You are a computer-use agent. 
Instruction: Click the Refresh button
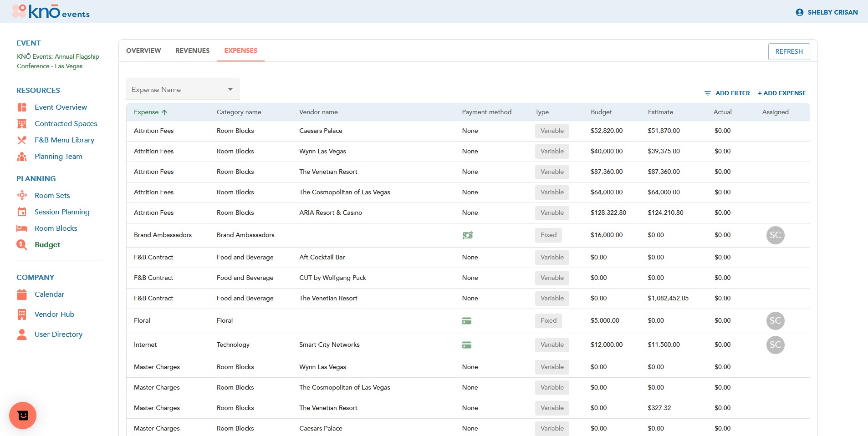[789, 51]
